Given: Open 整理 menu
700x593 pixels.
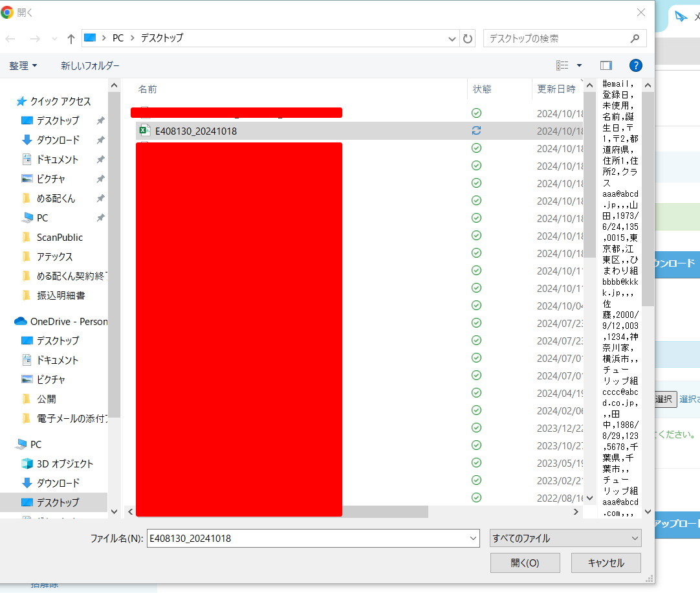Looking at the screenshot, I should [x=23, y=66].
